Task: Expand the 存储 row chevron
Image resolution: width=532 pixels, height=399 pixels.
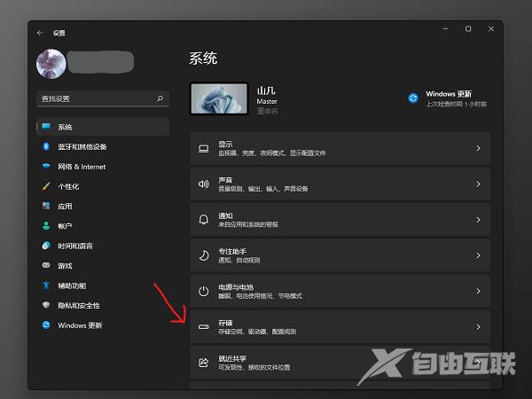Action: 478,327
